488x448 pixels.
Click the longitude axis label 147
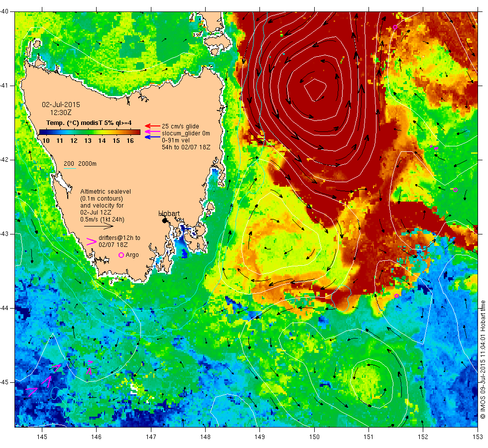pyautogui.click(x=151, y=437)
